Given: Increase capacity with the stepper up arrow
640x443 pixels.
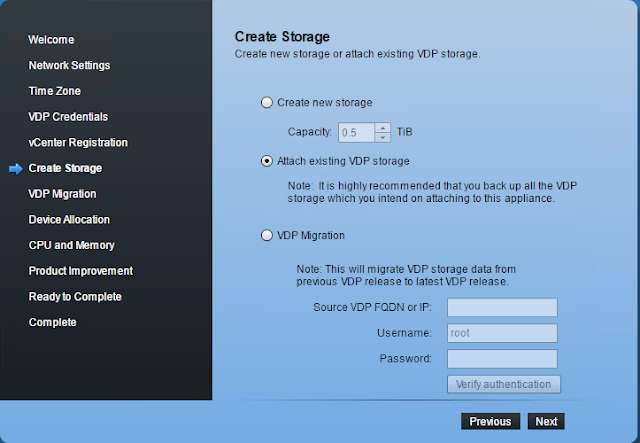Looking at the screenshot, I should point(383,127).
